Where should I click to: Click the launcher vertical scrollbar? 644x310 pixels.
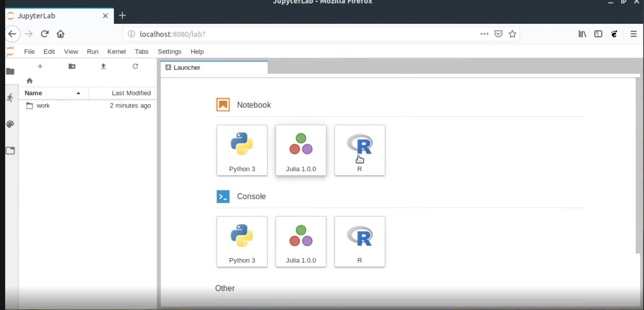point(638,165)
